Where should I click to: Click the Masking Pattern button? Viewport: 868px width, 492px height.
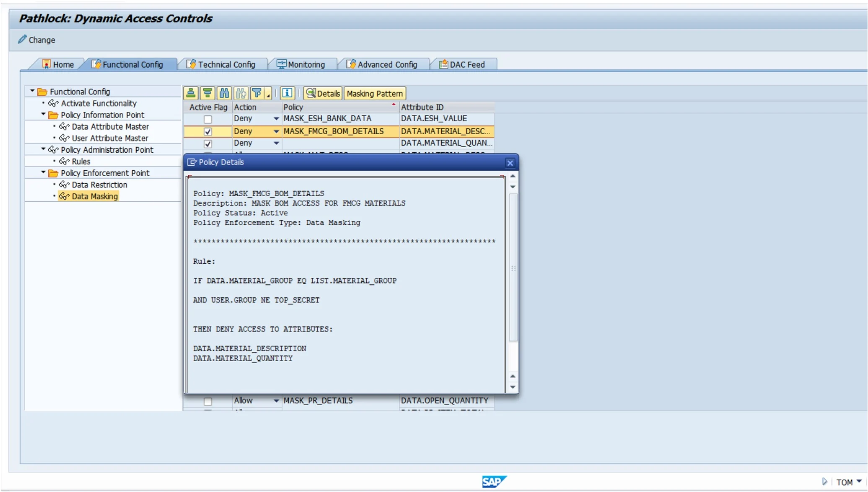point(375,93)
